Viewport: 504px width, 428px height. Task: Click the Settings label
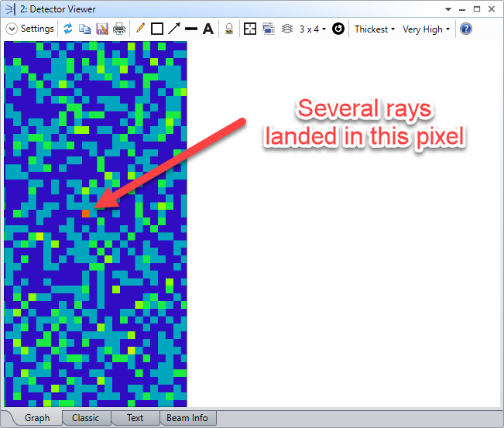tap(37, 29)
